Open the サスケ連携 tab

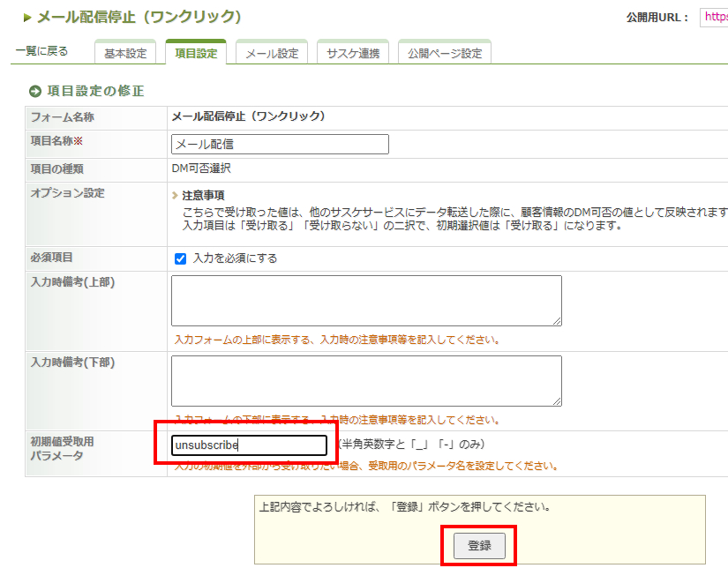352,53
